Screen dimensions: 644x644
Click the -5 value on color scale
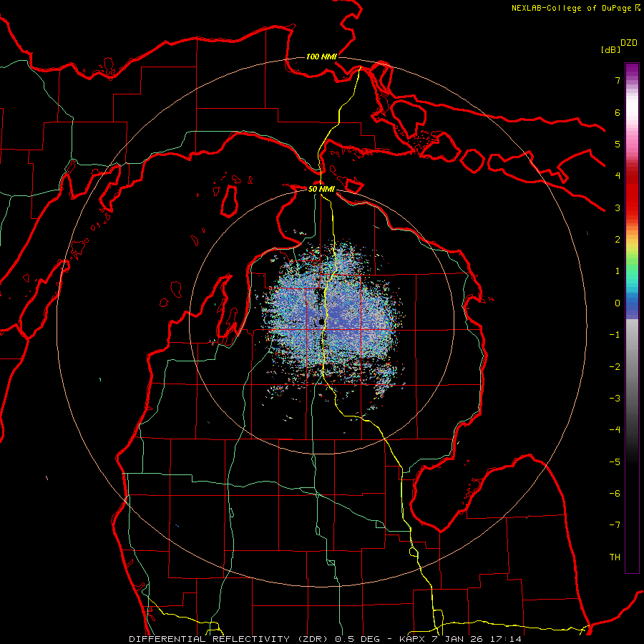615,462
